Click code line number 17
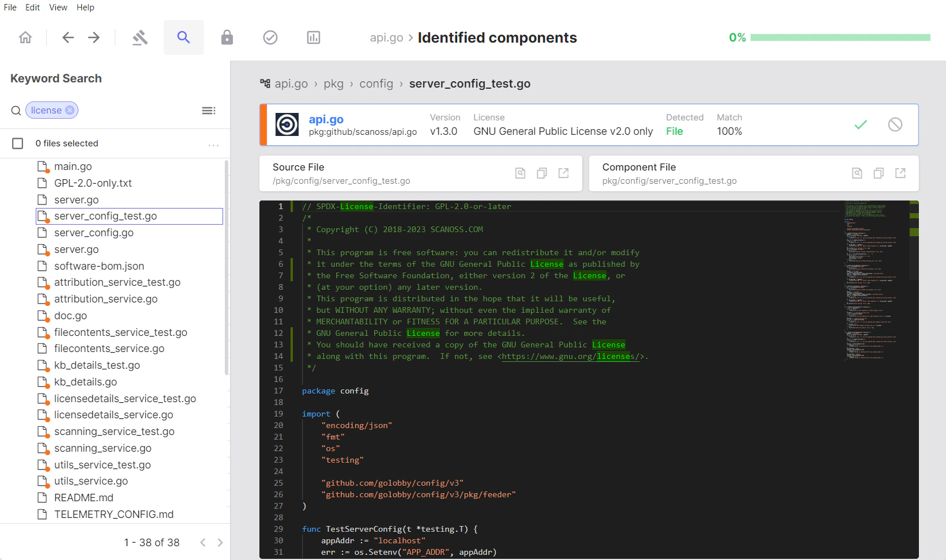The image size is (946, 560). [278, 391]
